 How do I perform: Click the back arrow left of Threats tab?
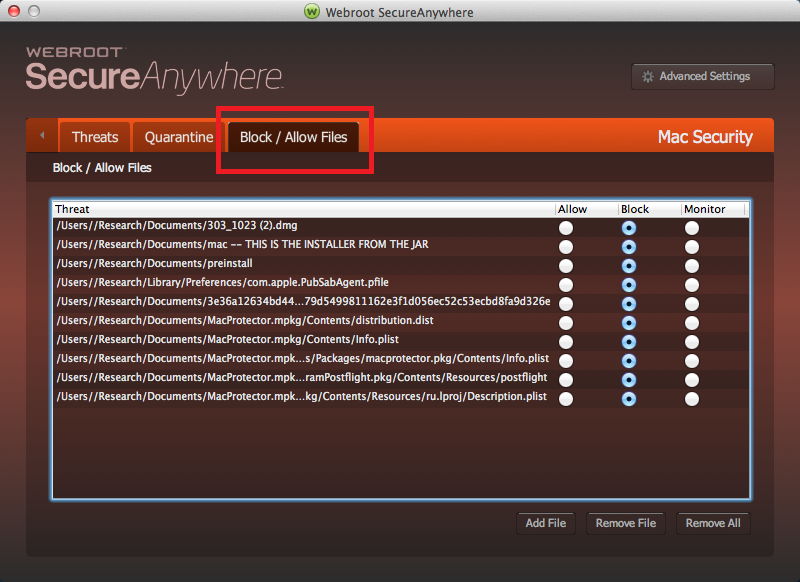click(42, 135)
